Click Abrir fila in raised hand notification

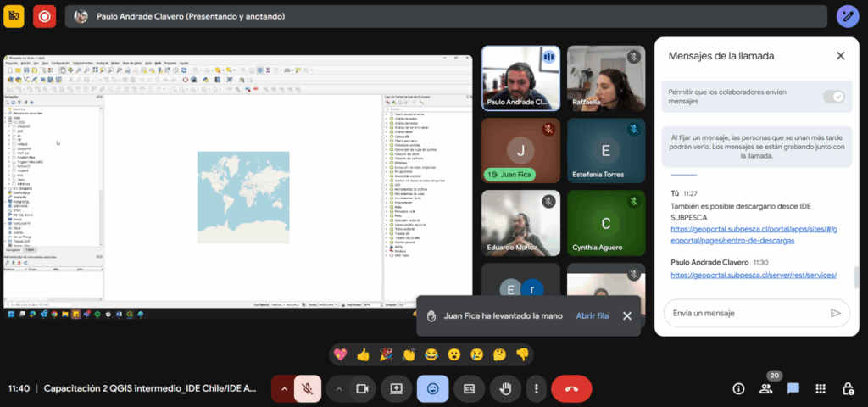[593, 315]
